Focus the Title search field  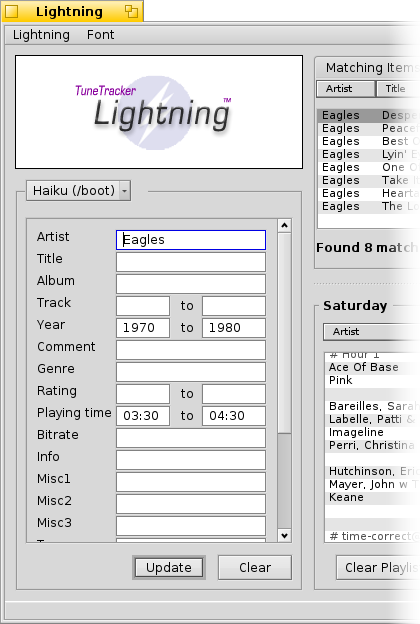pyautogui.click(x=191, y=262)
